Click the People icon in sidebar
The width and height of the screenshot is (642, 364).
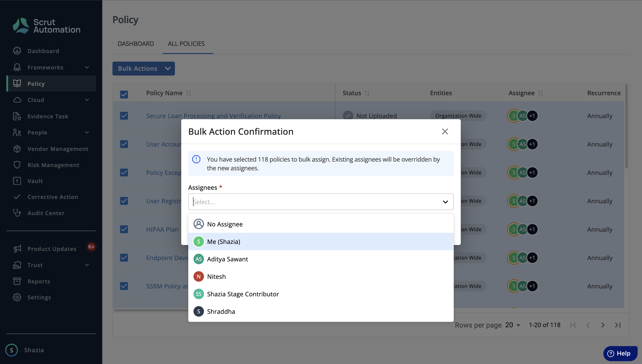tap(17, 133)
